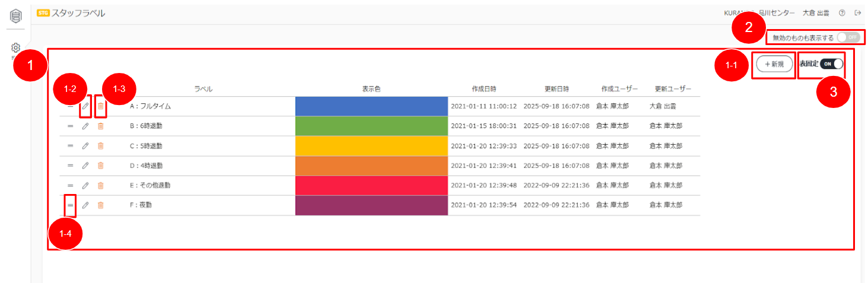This screenshot has height=283, width=868.
Task: Toggle 無効のものも表示する switch
Action: pos(848,37)
